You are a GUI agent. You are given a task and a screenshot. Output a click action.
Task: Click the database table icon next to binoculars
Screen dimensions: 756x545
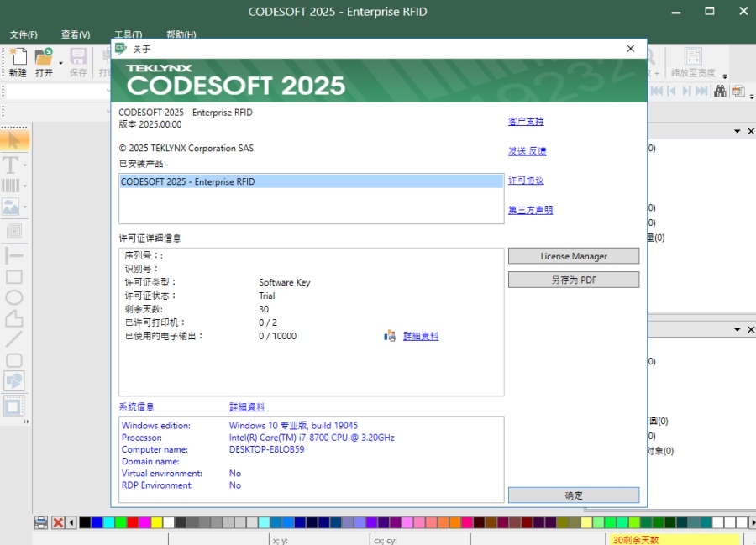point(738,91)
